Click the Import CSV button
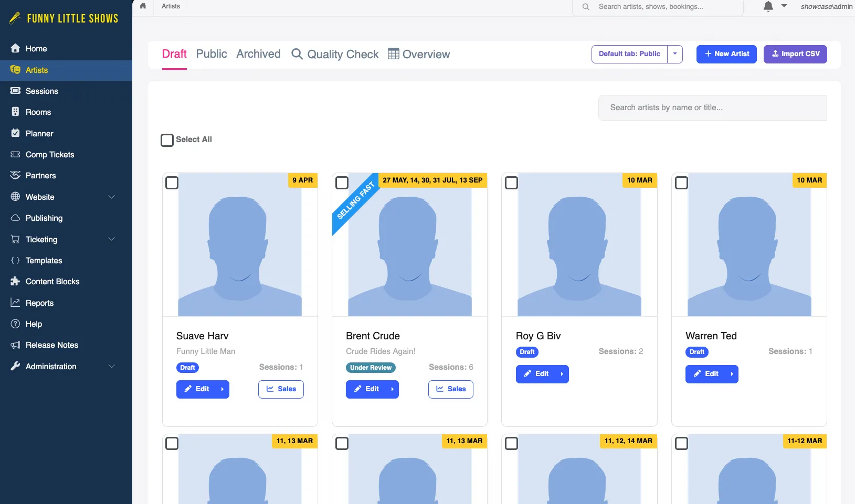855x504 pixels. (x=795, y=54)
